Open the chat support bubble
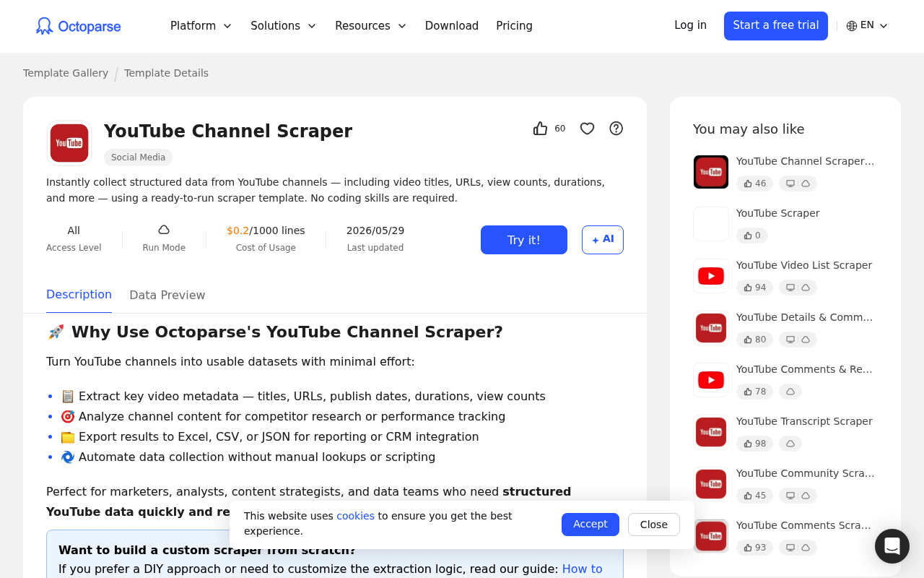Screen dimensions: 924x578 [892, 546]
